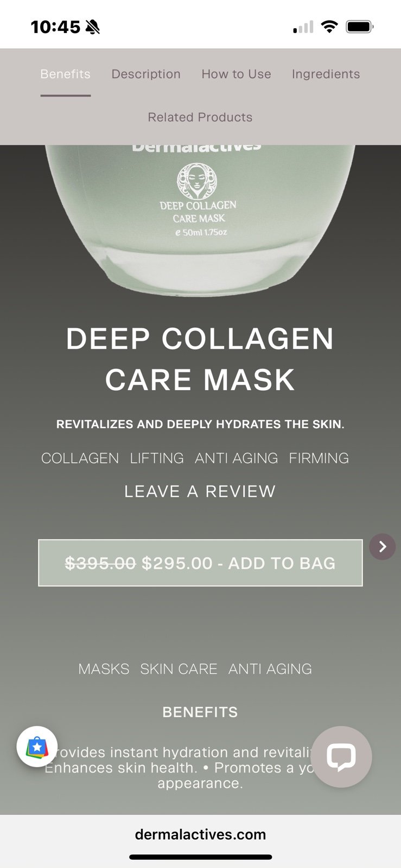Image resolution: width=401 pixels, height=868 pixels.
Task: Tap the cellular signal bars icon
Action: pyautogui.click(x=303, y=27)
